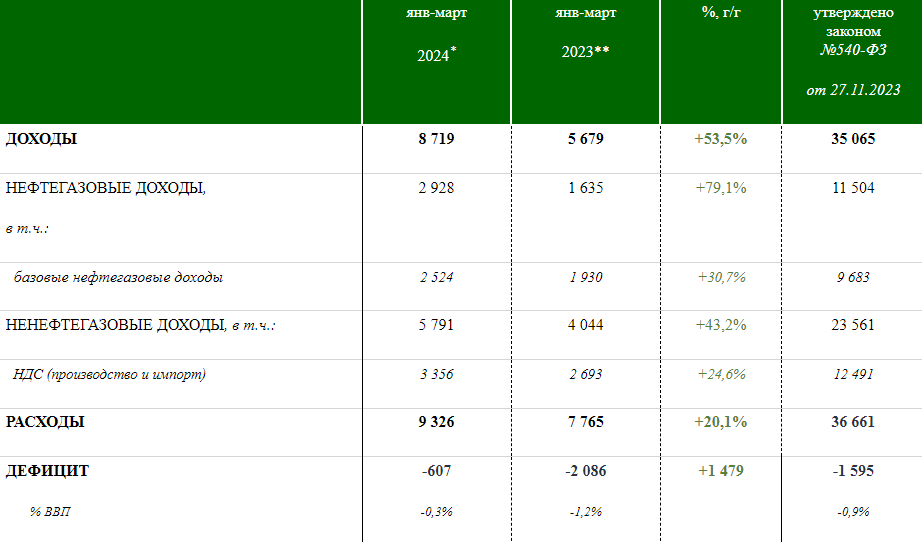
Task: Select the РАСХОДЫ row label
Action: 45,422
